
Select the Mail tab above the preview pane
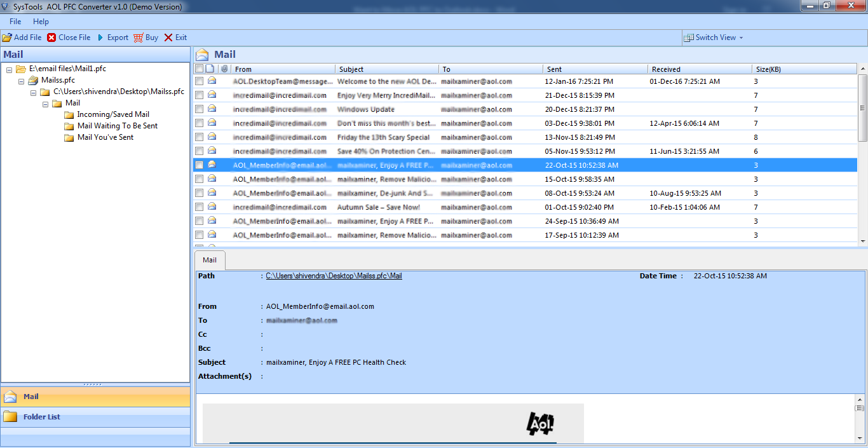[210, 260]
